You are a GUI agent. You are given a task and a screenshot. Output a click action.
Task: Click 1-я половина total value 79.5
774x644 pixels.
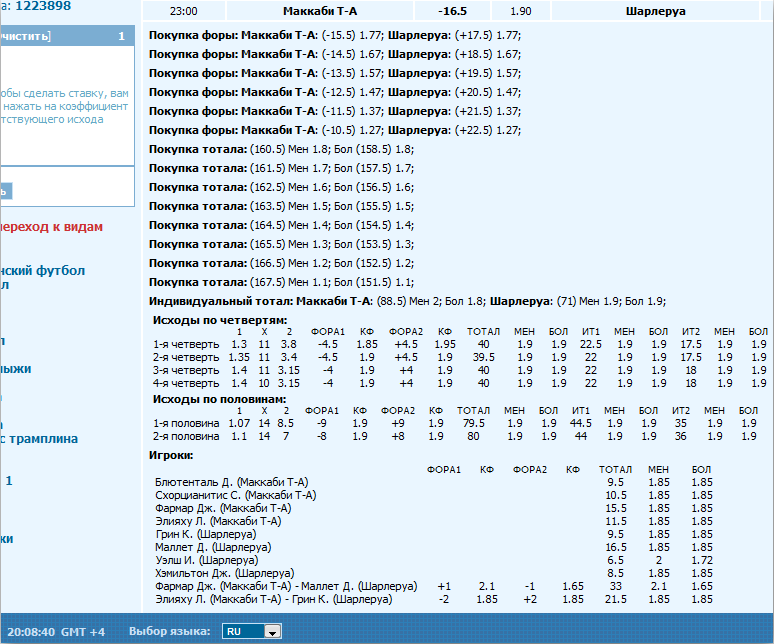click(x=473, y=423)
